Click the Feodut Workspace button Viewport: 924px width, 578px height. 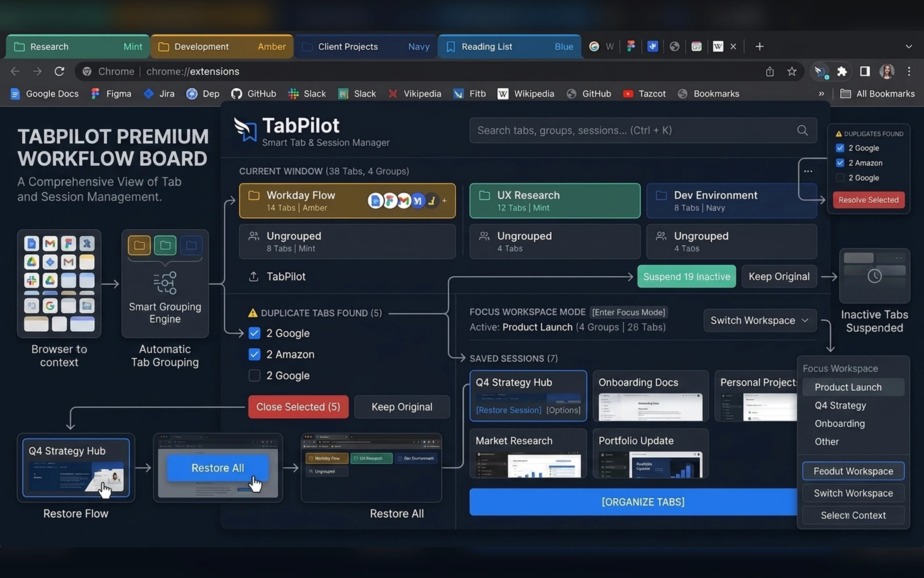click(x=853, y=471)
